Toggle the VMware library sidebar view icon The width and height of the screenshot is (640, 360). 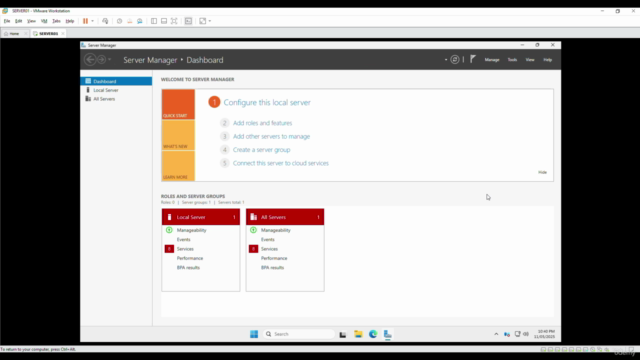154,21
